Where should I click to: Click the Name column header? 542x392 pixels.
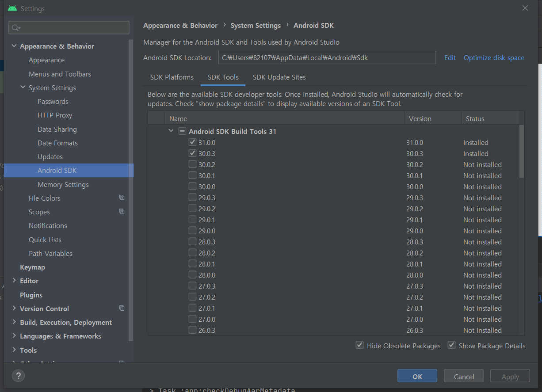tap(284, 118)
